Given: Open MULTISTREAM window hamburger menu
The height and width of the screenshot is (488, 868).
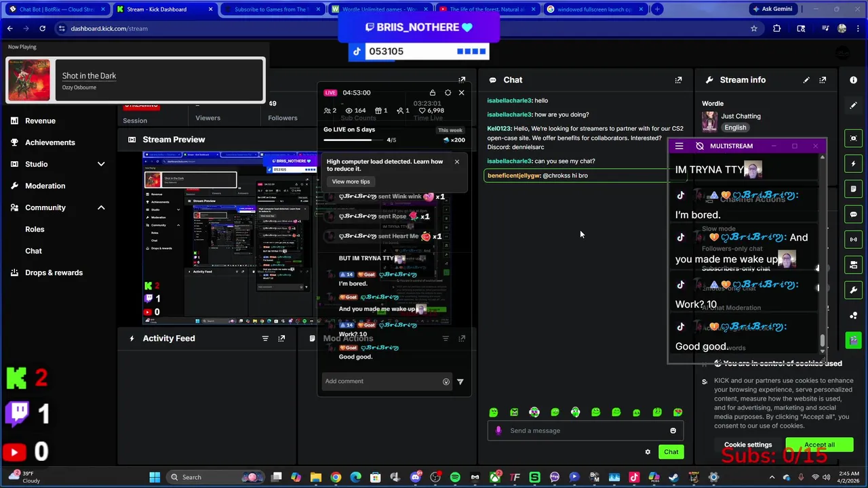Looking at the screenshot, I should 679,146.
